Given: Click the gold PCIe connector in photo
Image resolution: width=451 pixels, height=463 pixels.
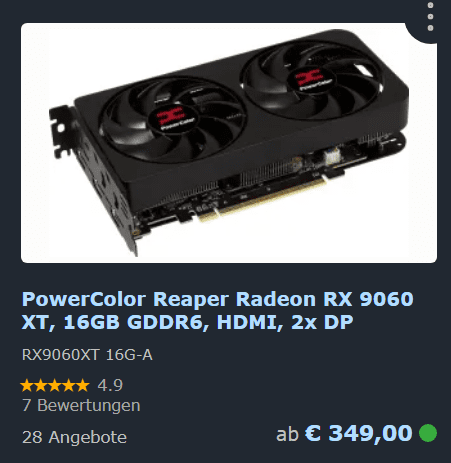Looking at the screenshot, I should click(263, 199).
